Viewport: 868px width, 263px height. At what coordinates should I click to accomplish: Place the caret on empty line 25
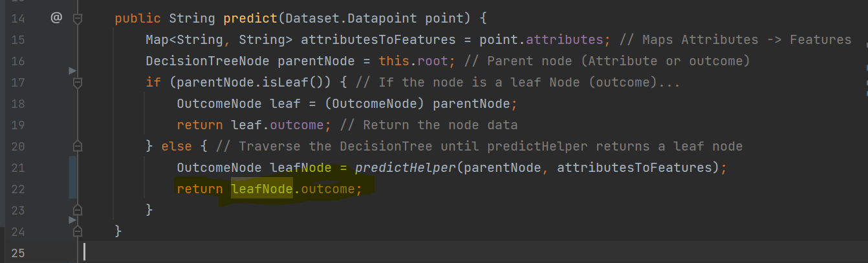coord(453,252)
